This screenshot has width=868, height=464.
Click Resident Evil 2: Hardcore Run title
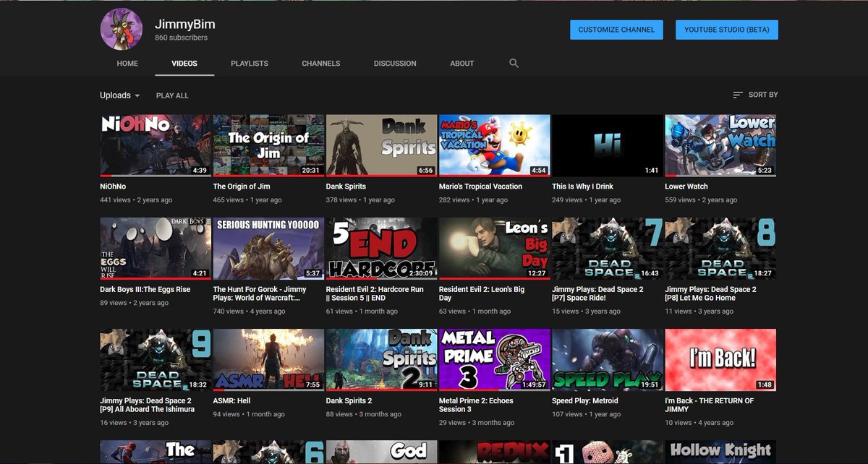(375, 293)
